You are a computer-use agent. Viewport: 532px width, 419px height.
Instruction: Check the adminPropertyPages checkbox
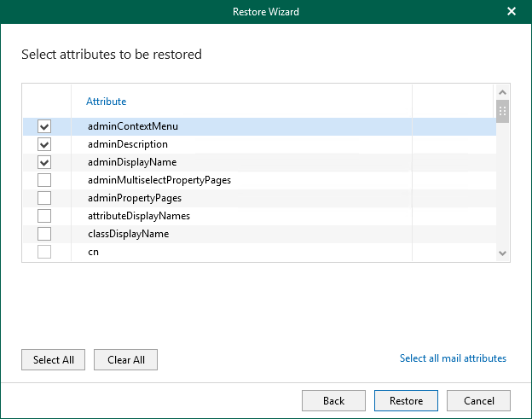click(44, 198)
